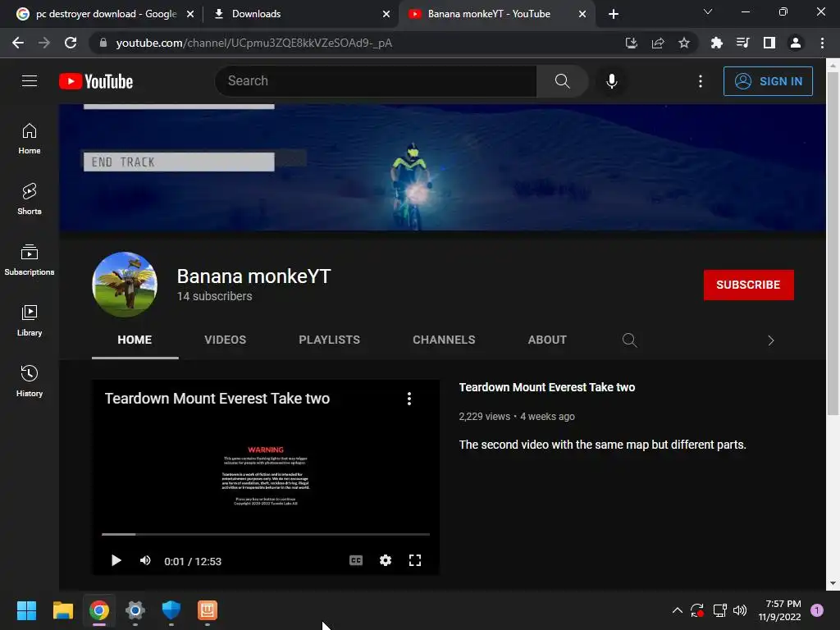Screen dimensions: 840x630
Task: Open video player three-dot options
Action: (409, 399)
